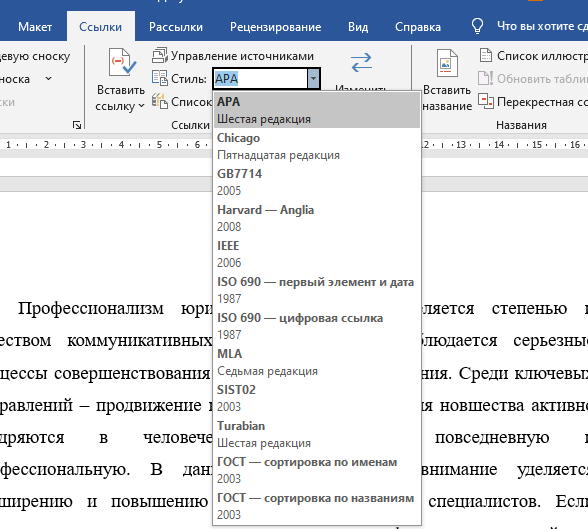The width and height of the screenshot is (588, 529).
Task: Select ГОСТ сортировка по именам
Action: (317, 470)
